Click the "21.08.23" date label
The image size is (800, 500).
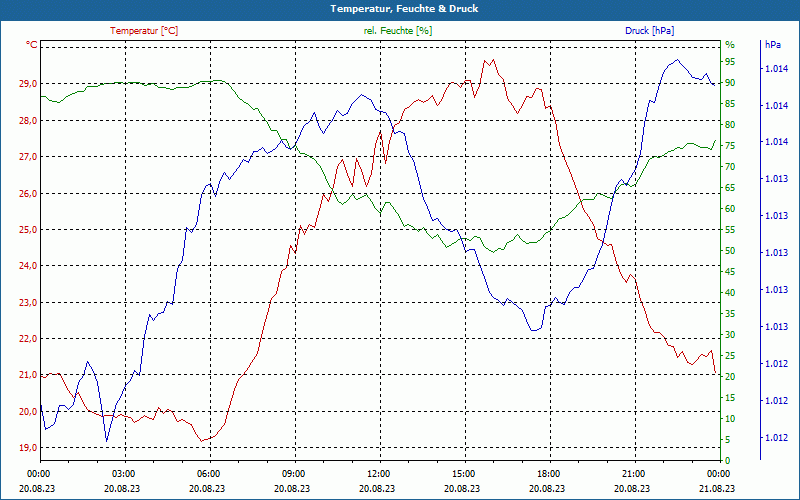pos(717,488)
